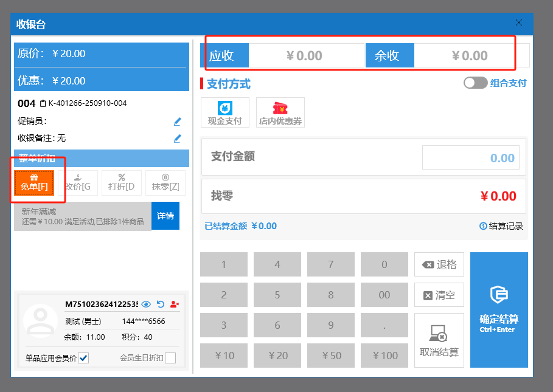Open 详情 for 新年满减 promotion
The width and height of the screenshot is (553, 392).
point(165,216)
